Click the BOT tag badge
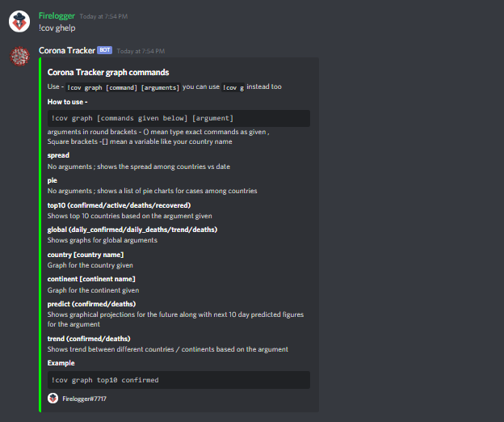The image size is (504, 422). tap(104, 50)
